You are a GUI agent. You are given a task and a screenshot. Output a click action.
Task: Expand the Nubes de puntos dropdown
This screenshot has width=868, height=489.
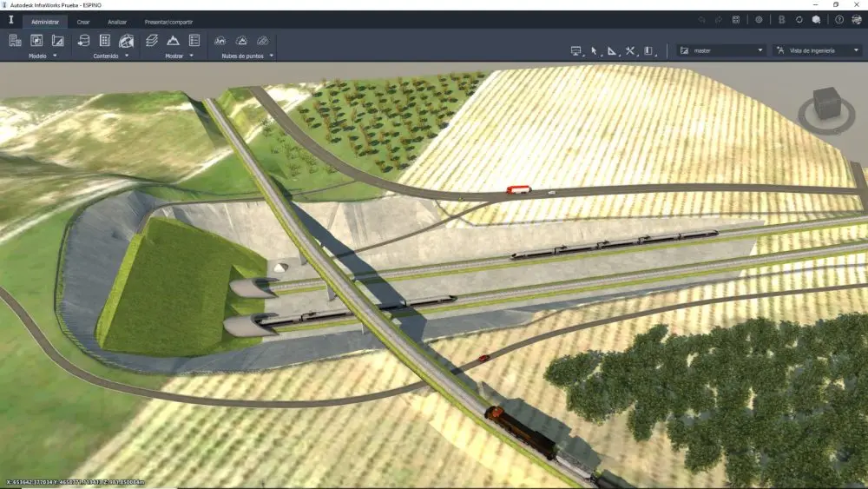coord(271,56)
